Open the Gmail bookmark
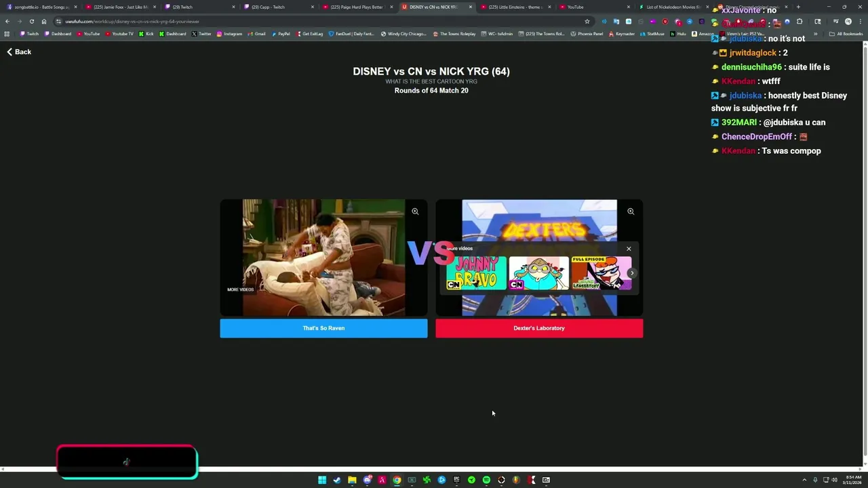868x488 pixels. point(256,34)
